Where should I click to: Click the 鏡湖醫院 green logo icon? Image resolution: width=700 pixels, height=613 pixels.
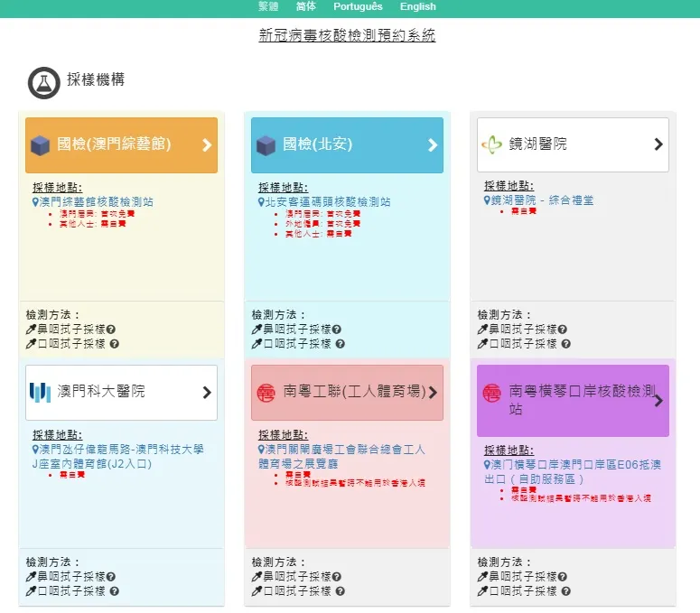coord(492,144)
